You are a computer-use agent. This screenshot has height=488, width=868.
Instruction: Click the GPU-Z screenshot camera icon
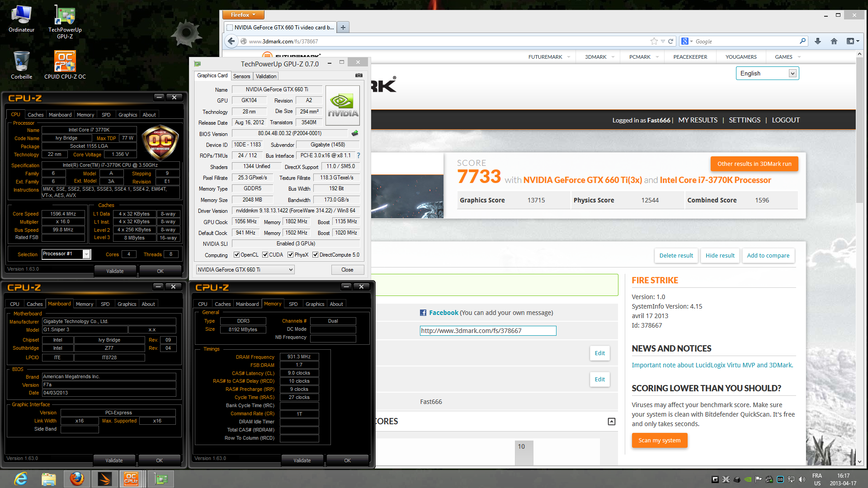tap(359, 75)
